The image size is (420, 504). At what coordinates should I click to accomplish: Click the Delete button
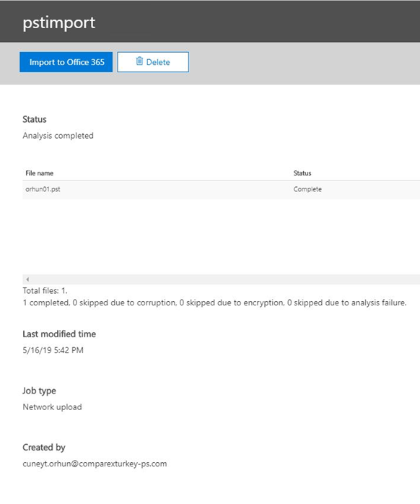[153, 62]
